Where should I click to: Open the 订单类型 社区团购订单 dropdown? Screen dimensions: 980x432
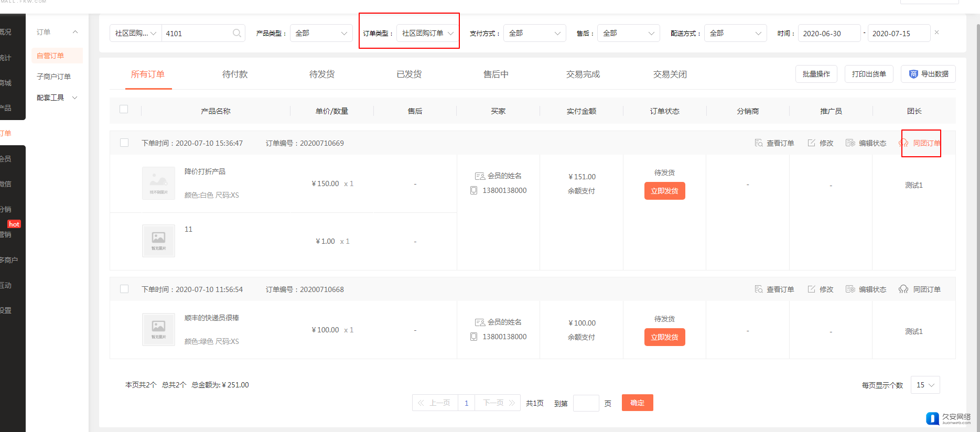coord(428,33)
